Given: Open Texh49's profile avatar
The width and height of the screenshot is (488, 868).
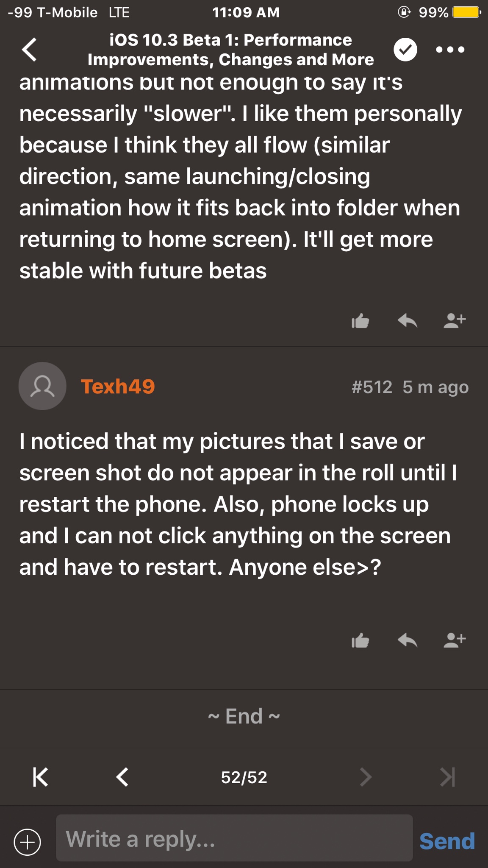Looking at the screenshot, I should [x=42, y=386].
